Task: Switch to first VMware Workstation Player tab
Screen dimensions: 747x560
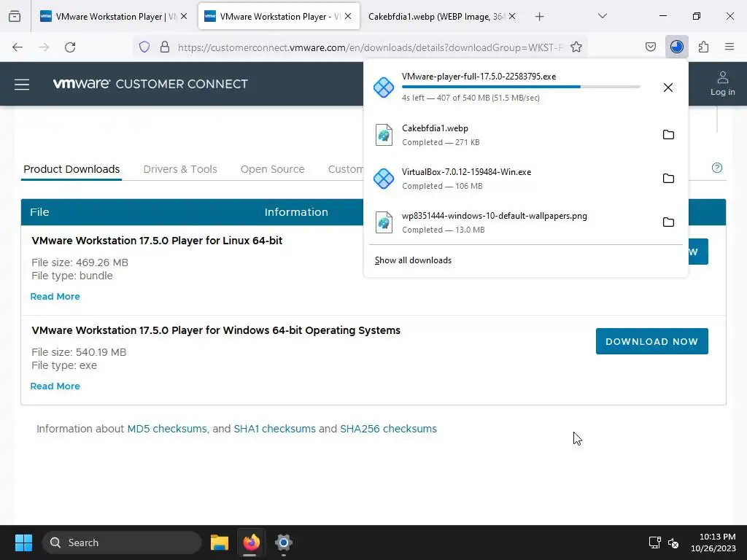Action: coord(113,16)
